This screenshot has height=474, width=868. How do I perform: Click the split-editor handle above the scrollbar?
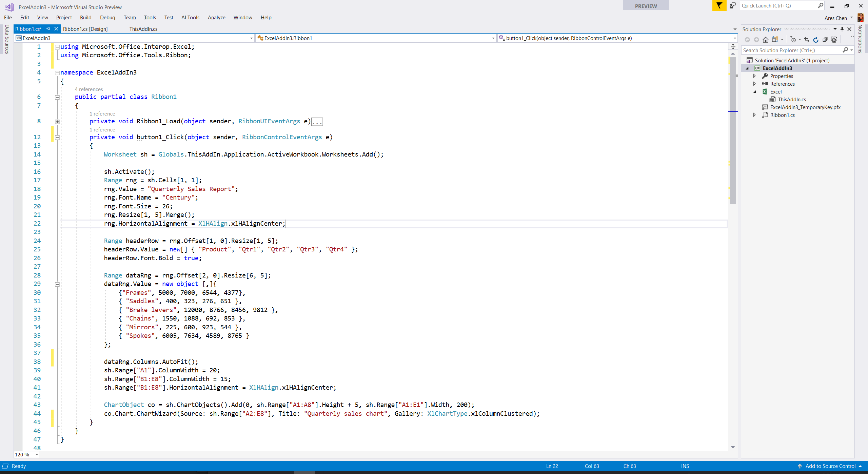733,46
